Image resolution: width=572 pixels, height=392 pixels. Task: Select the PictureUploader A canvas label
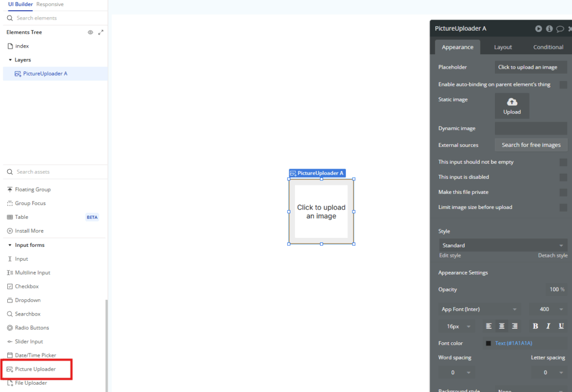click(317, 173)
